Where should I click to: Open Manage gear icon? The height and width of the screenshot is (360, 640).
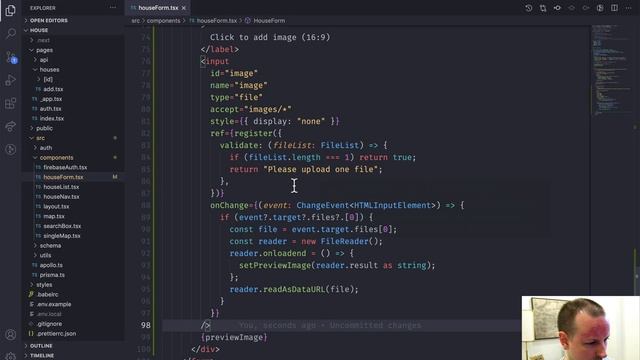tap(11, 356)
